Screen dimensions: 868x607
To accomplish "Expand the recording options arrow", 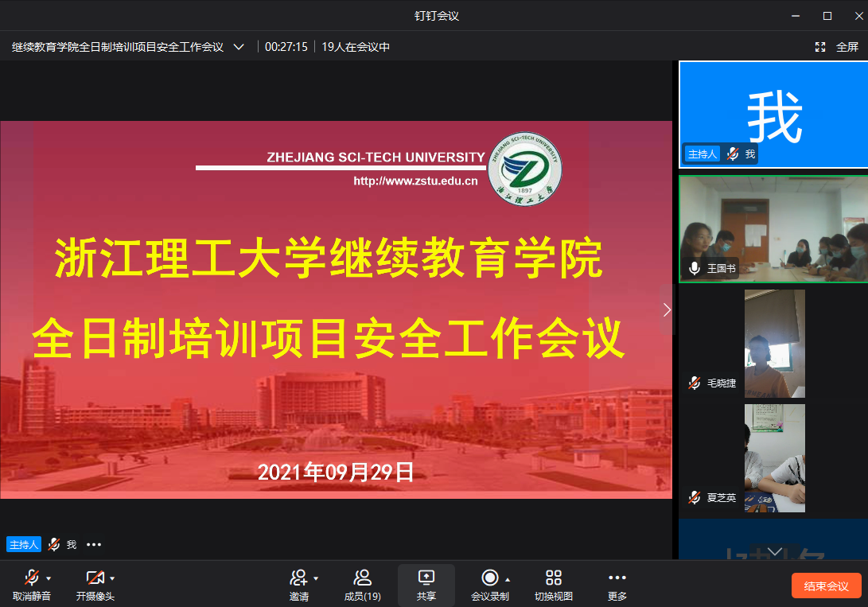I will [x=508, y=578].
